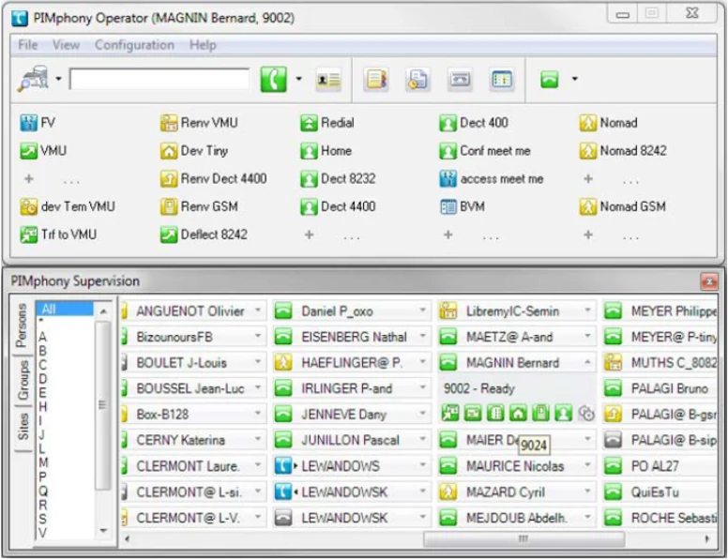The width and height of the screenshot is (728, 560).
Task: Expand the JUNILLON Pascal dropdown arrow
Action: coord(422,439)
